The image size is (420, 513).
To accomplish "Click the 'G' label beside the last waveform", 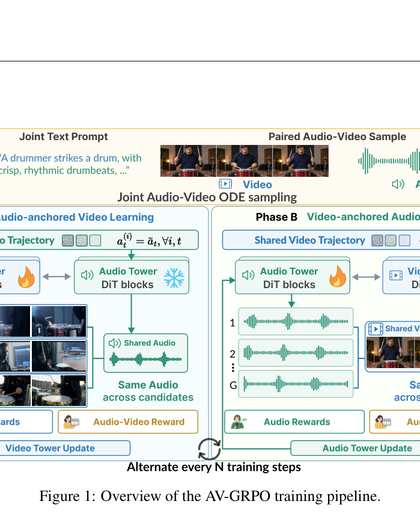I will pos(233,385).
